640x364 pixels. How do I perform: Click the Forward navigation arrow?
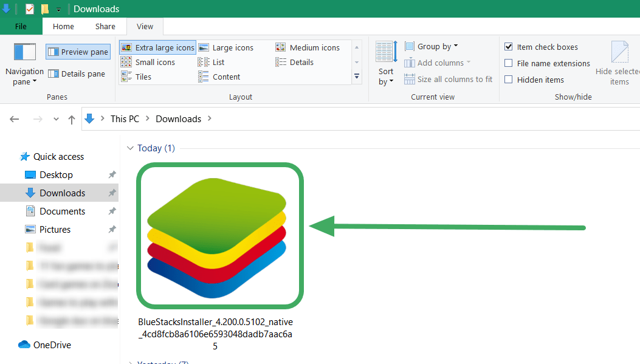[x=38, y=119]
